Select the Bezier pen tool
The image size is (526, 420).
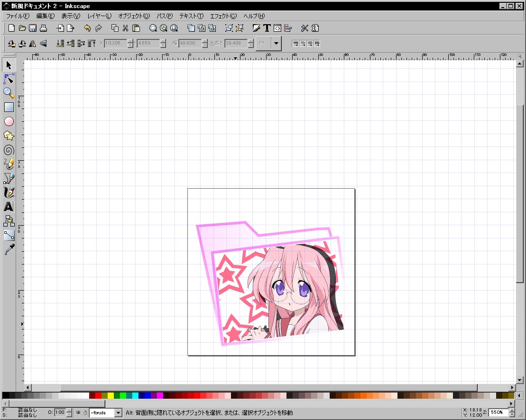coord(9,178)
